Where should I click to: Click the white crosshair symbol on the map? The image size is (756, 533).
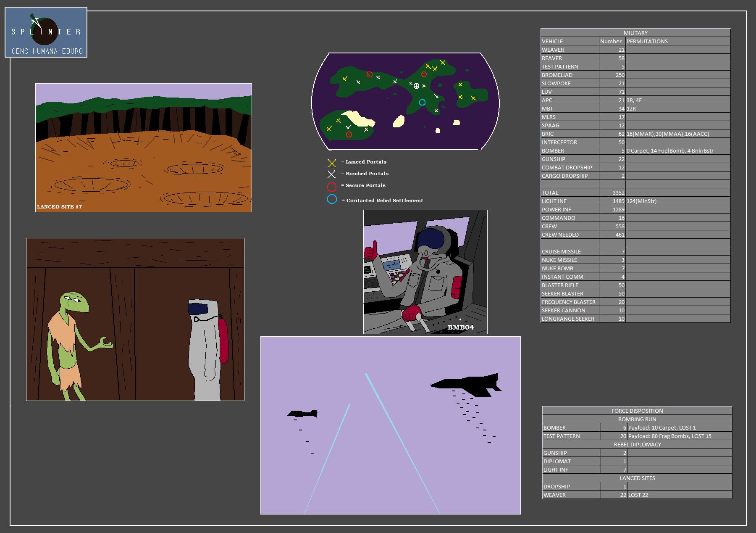tap(416, 86)
